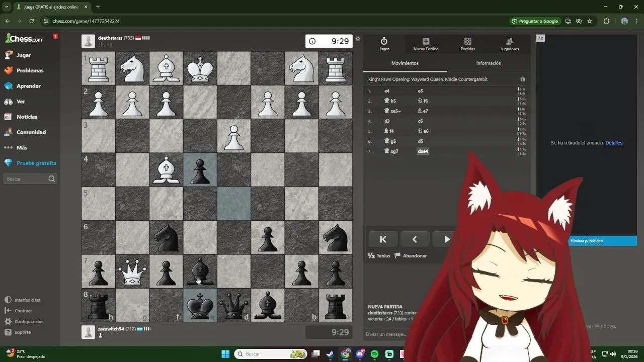644x362 pixels.
Task: Open zazawitch54 player profile name
Action: tap(111, 329)
